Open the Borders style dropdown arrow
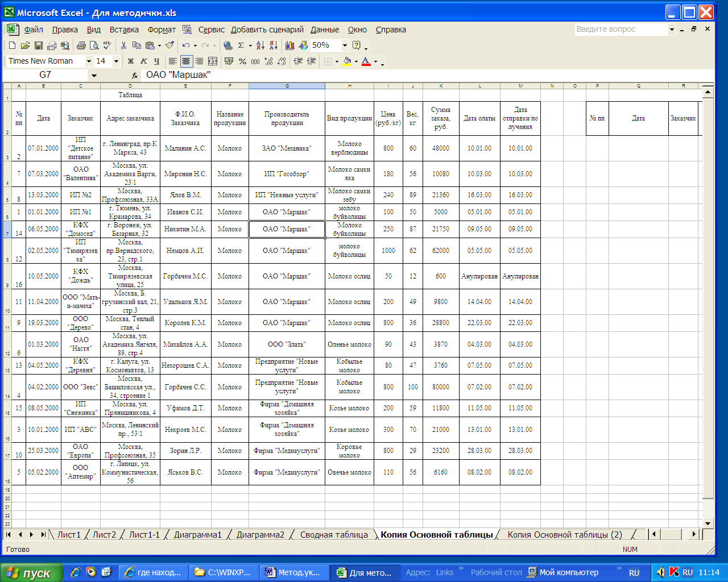 click(x=337, y=61)
